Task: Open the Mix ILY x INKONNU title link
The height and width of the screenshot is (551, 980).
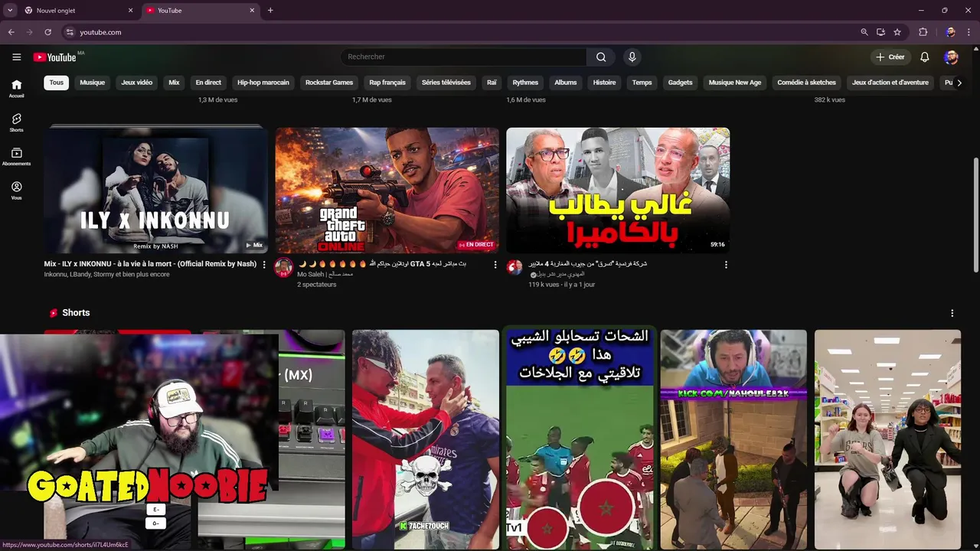Action: click(x=150, y=264)
